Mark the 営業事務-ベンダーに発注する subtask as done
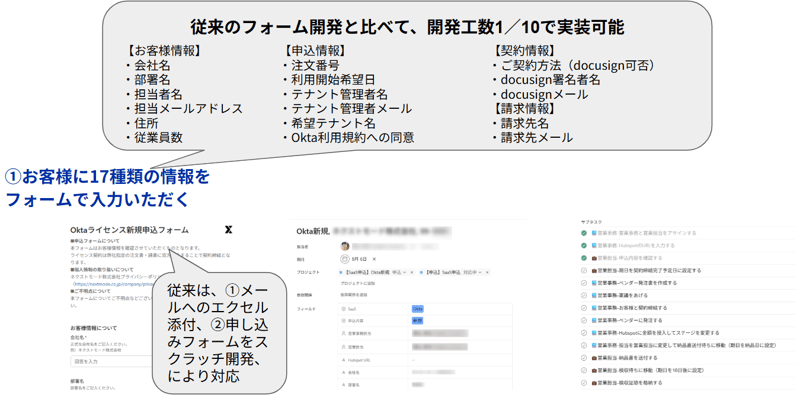This screenshot has height=395, width=800. 584,320
